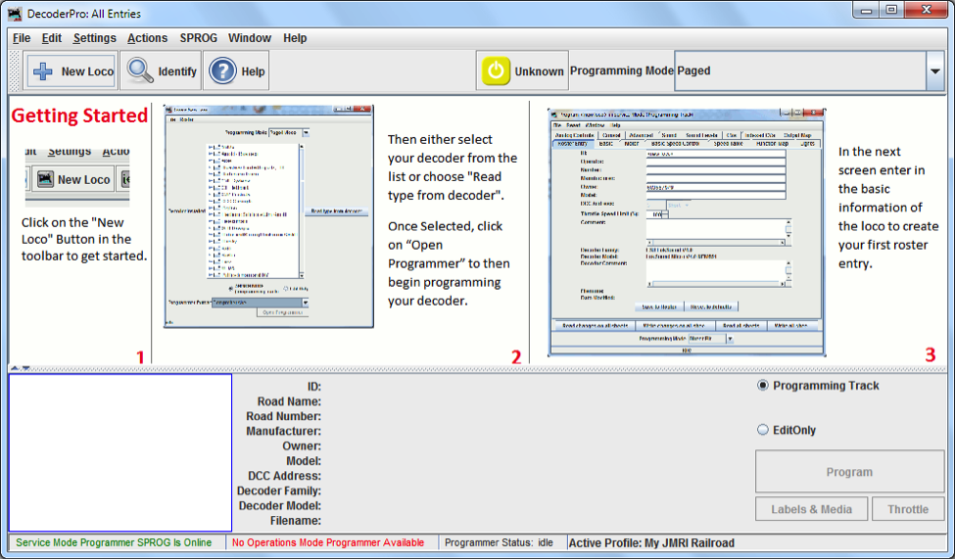Open the Settings menu
Screen dimensions: 955x560
tap(94, 38)
